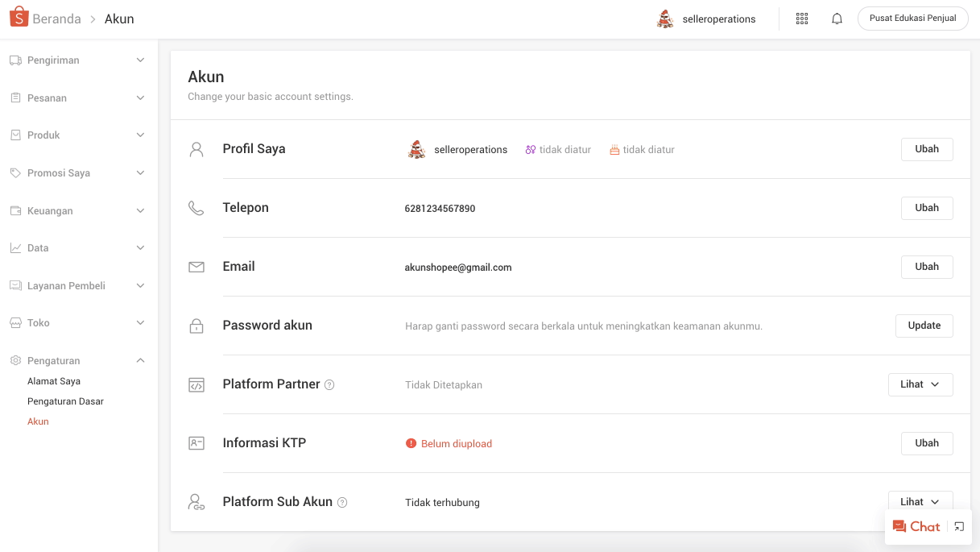This screenshot has width=980, height=552.
Task: Click the padlock icon beside Password akun
Action: [x=196, y=326]
